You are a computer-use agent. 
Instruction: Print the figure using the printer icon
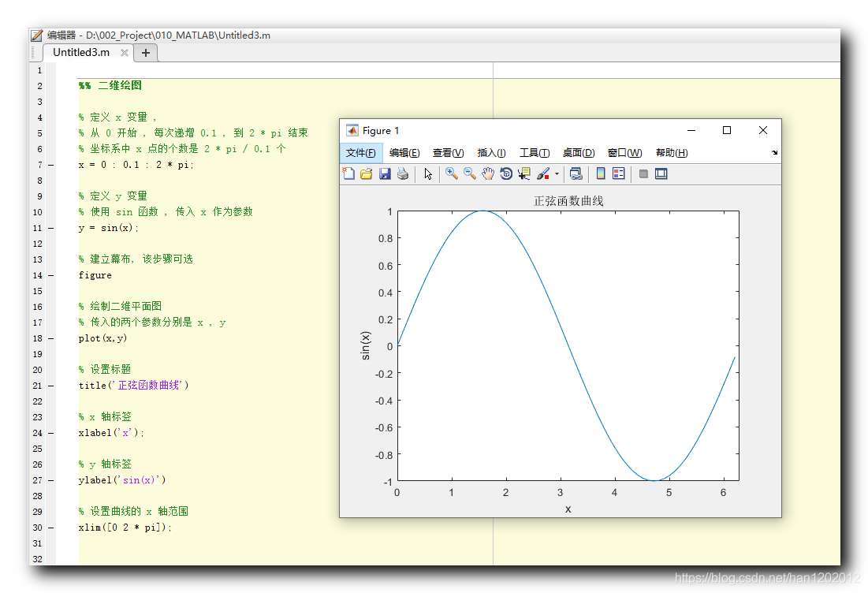coord(403,173)
